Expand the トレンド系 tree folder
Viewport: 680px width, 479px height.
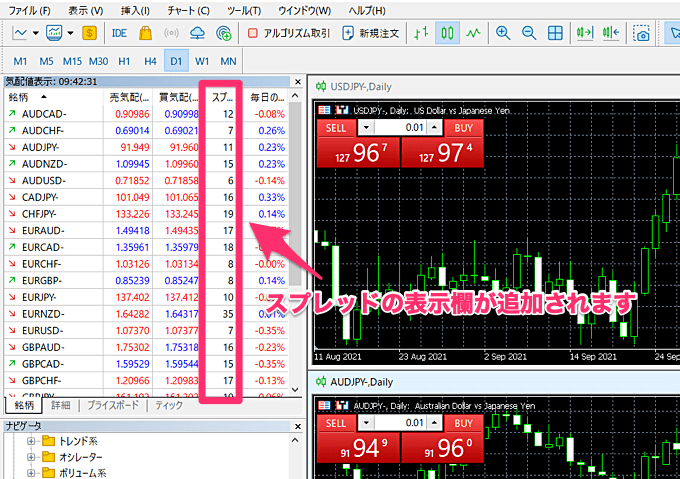(x=31, y=441)
